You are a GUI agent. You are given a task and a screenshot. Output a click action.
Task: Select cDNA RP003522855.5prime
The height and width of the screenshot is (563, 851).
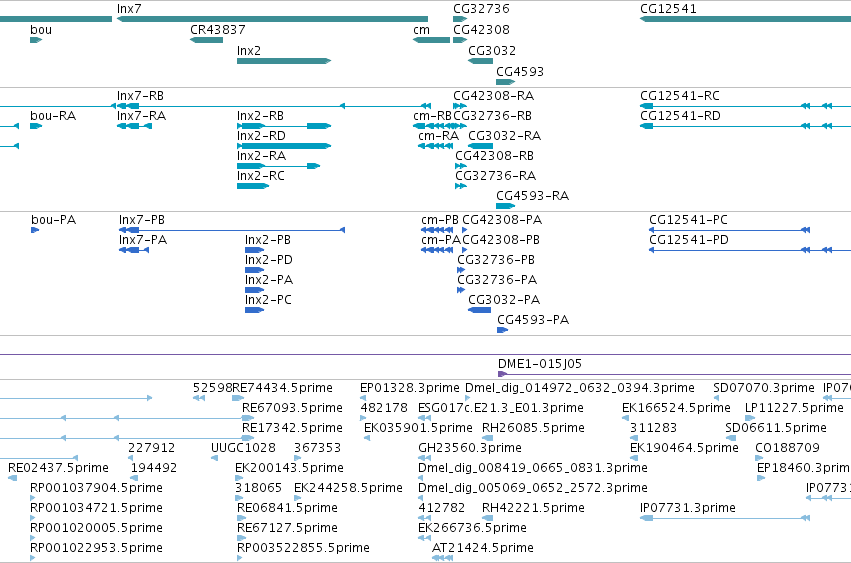[x=303, y=548]
